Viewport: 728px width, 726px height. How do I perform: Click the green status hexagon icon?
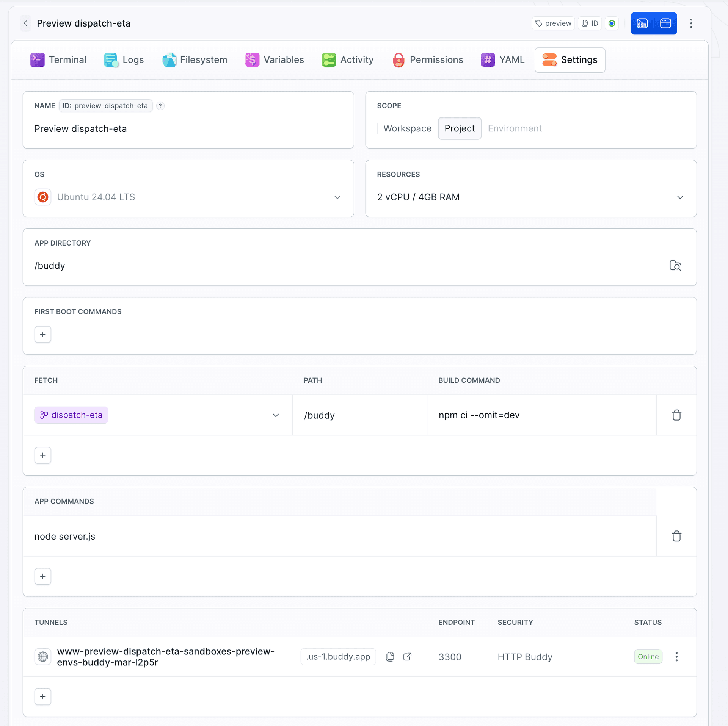click(x=612, y=23)
